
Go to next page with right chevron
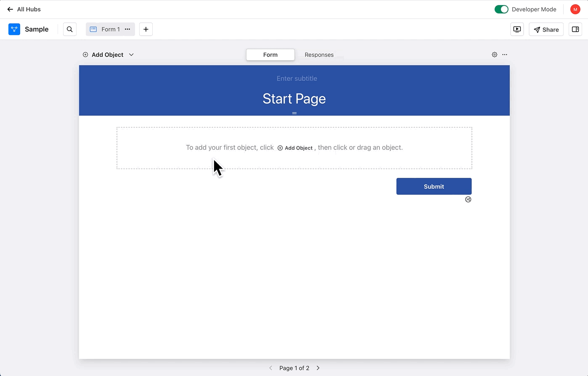[318, 368]
